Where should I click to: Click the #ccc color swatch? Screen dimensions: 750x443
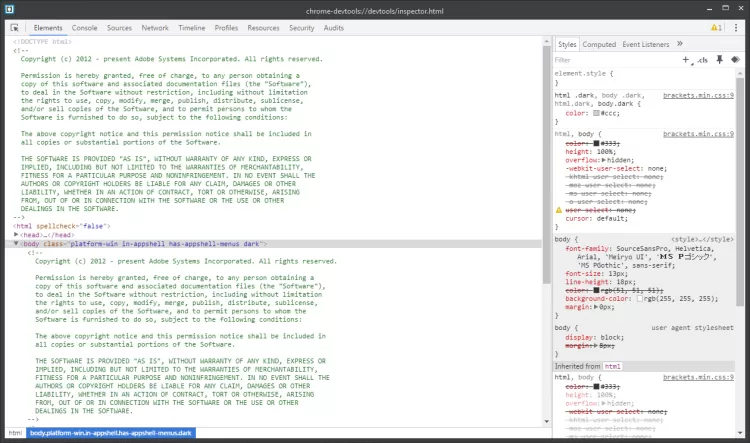coord(596,113)
